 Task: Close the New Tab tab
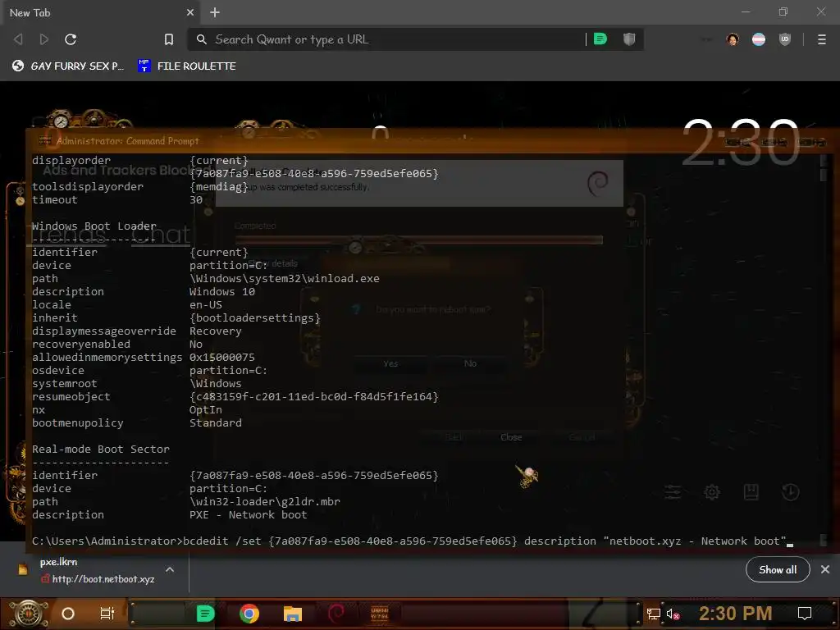click(x=190, y=12)
